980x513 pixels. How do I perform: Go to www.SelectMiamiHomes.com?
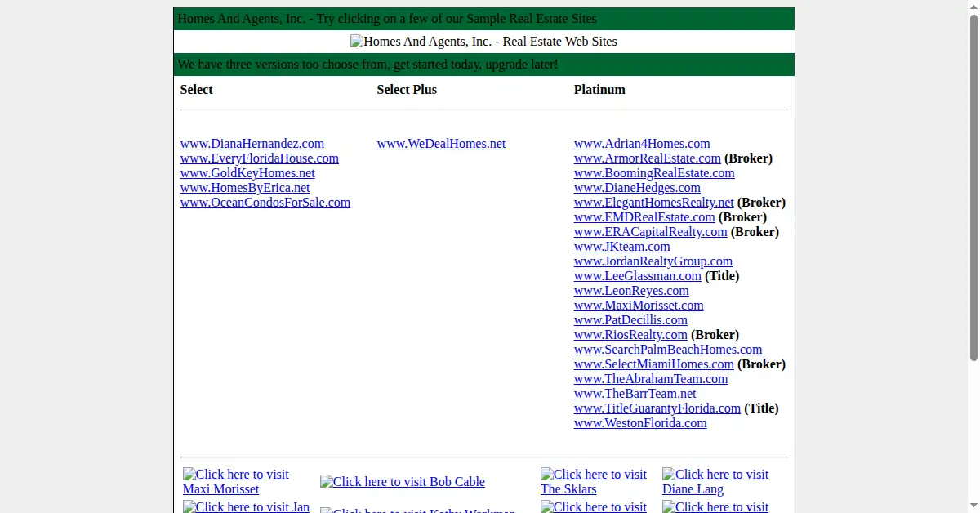click(x=654, y=364)
